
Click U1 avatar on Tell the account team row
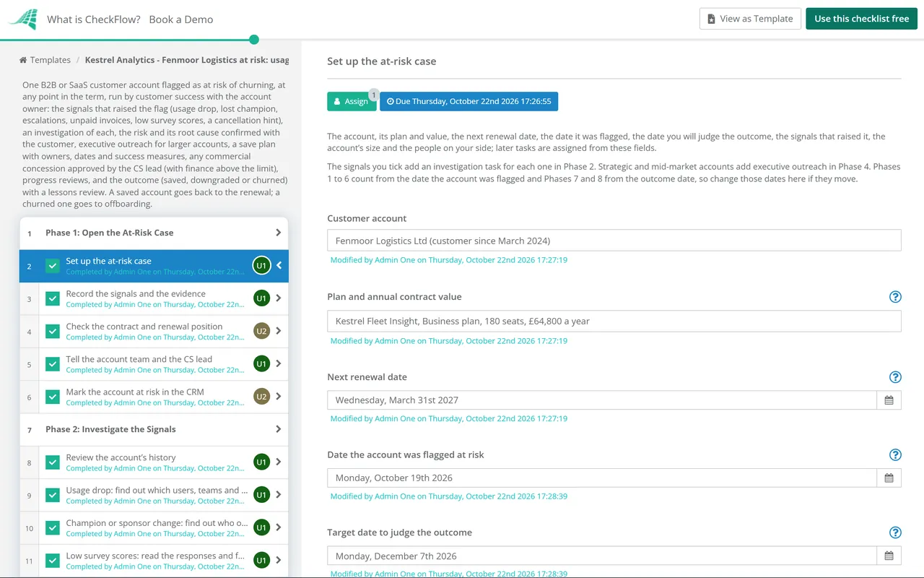tap(261, 364)
